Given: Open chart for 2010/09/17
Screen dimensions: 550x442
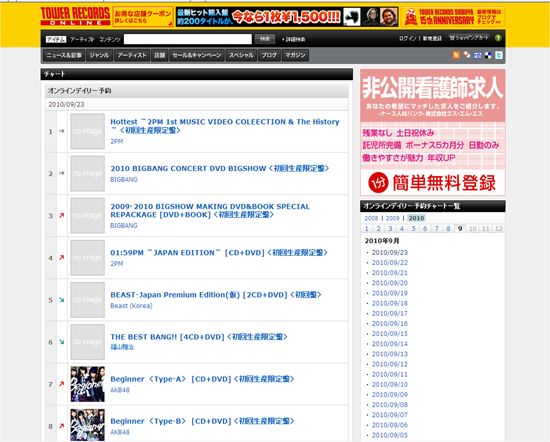Looking at the screenshot, I should coord(390,314).
